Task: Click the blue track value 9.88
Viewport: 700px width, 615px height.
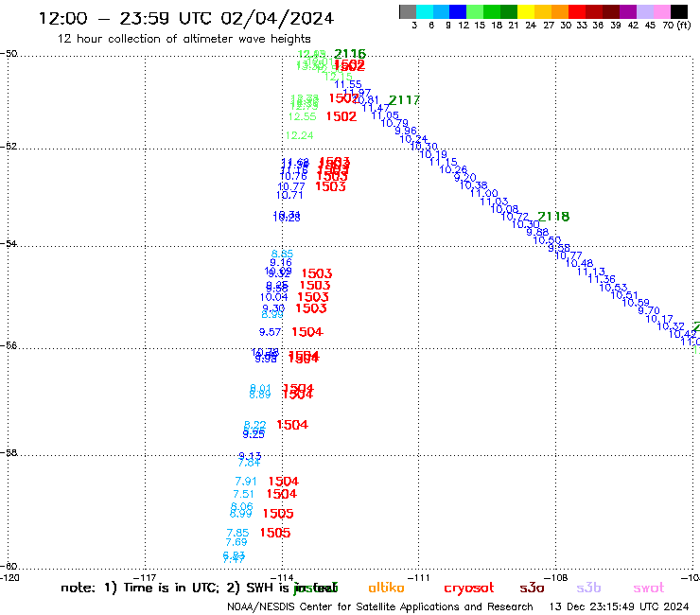Action: coord(537,232)
